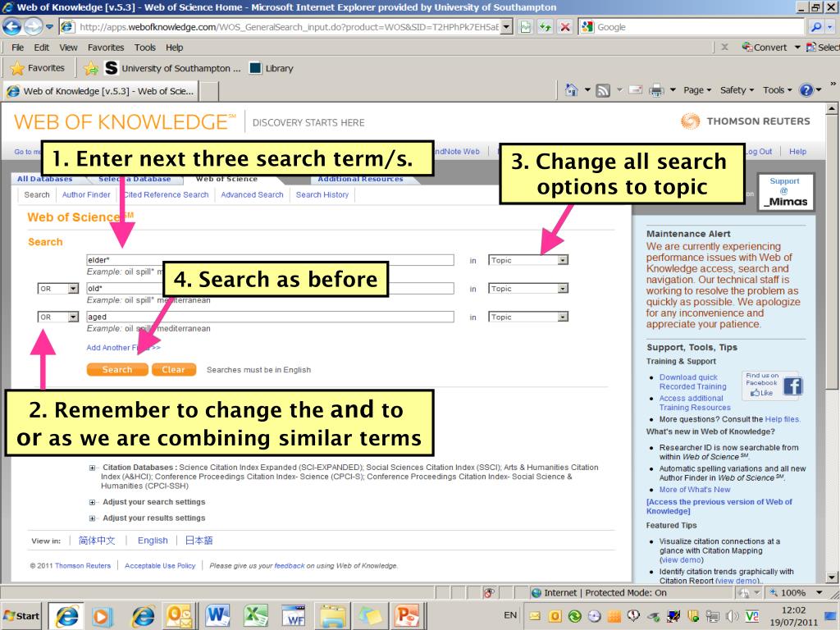
Task: Click the red Stop loading icon
Action: [x=564, y=27]
